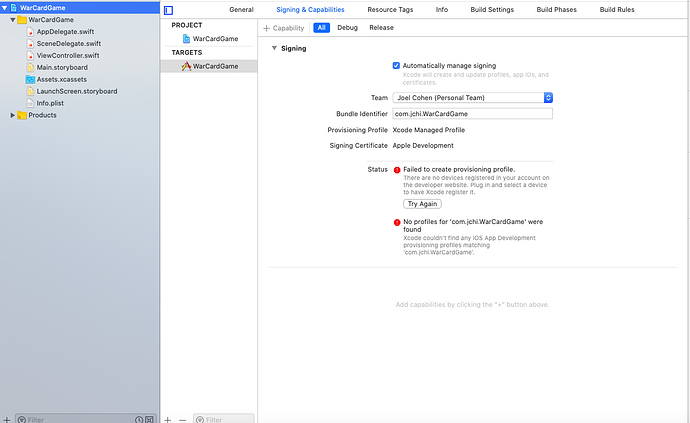Click the Try Again button
Viewport: 690px width, 423px height.
tap(422, 204)
